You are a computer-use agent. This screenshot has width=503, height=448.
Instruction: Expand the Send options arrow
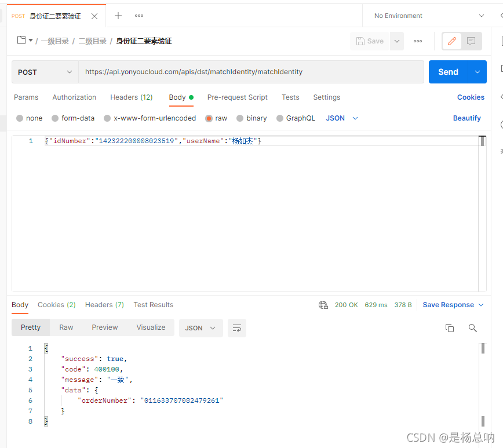click(478, 72)
